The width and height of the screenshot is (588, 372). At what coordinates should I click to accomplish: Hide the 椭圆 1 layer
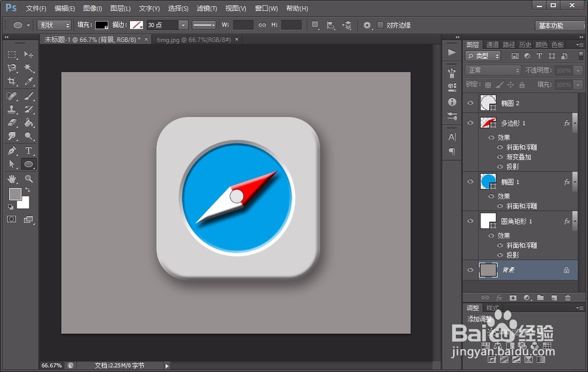click(470, 182)
